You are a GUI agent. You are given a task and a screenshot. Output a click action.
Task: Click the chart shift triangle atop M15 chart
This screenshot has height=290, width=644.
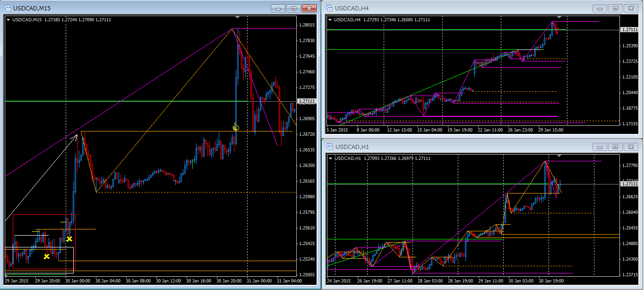238,18
